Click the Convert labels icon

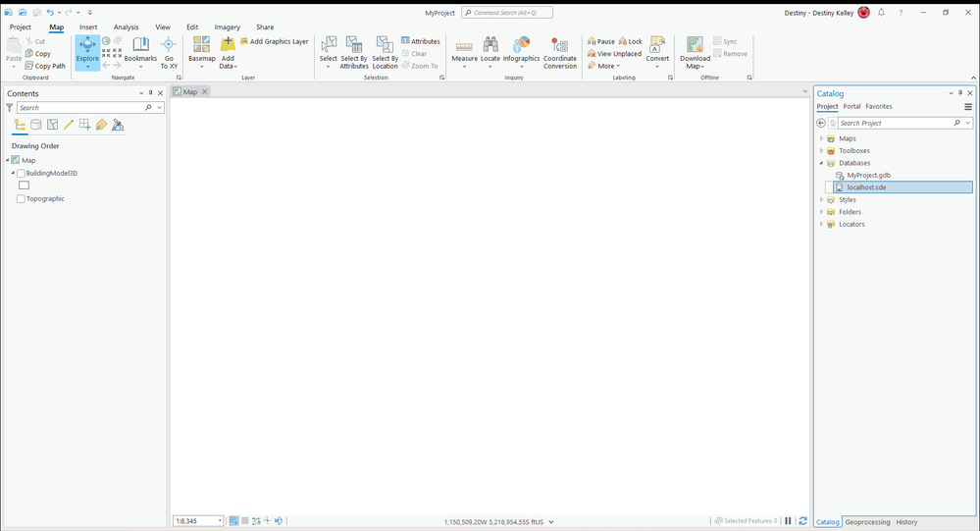[x=657, y=44]
